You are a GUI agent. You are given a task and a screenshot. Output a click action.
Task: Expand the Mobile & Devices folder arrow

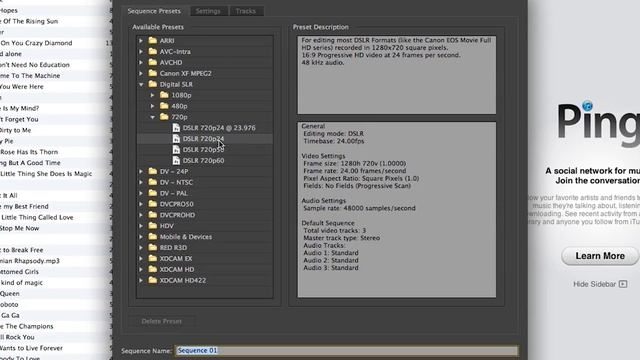pos(141,237)
